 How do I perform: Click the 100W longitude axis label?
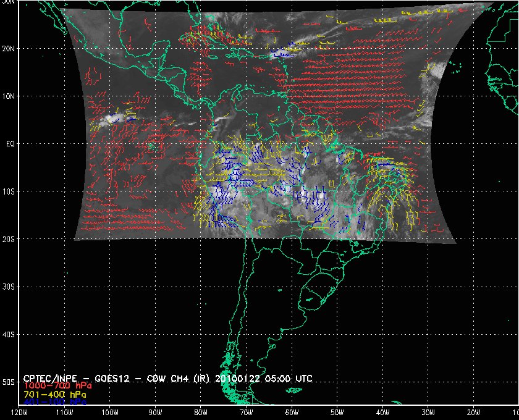(110, 413)
